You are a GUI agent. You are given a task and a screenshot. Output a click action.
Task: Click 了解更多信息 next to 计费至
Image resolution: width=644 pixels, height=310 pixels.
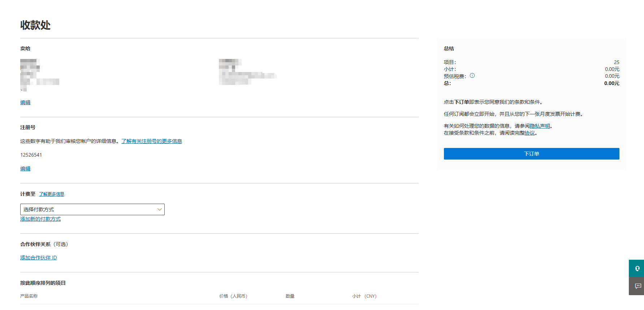pos(52,194)
